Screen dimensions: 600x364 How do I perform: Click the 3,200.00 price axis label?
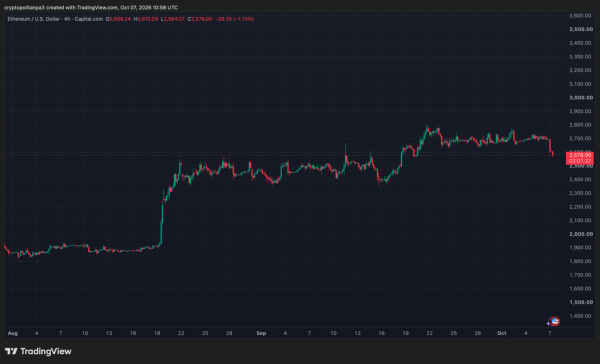click(x=581, y=70)
